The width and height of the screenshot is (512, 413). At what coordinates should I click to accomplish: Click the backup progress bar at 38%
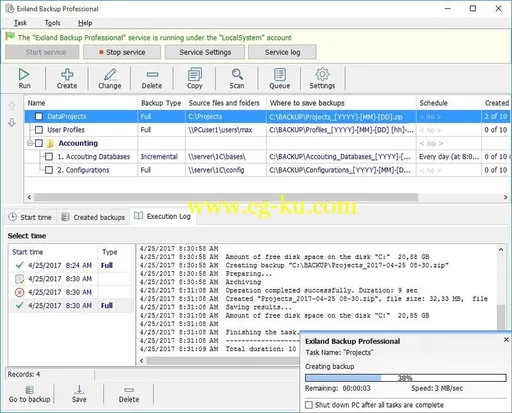click(406, 378)
